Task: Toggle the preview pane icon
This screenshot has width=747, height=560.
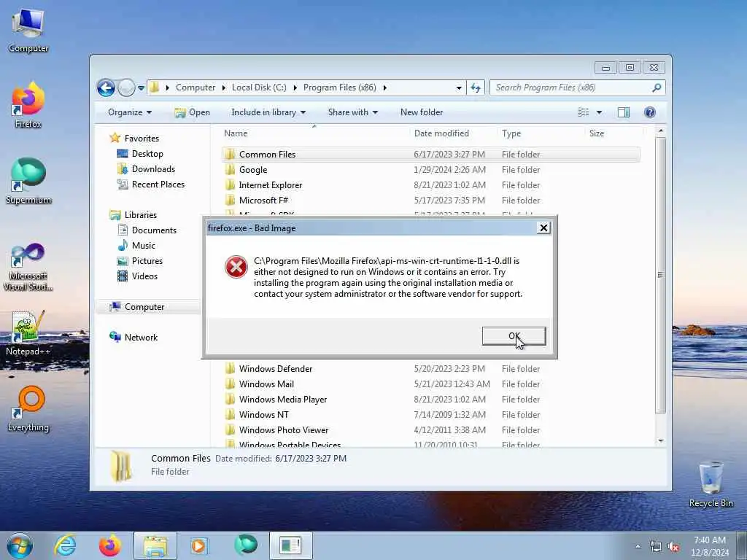Action: click(624, 112)
